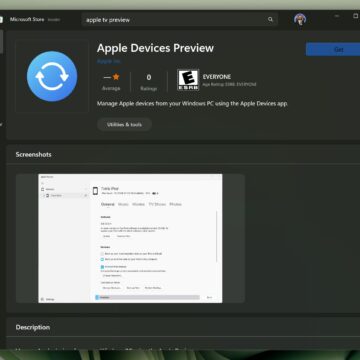
Task: Click the search magnifier icon
Action: [x=270, y=20]
